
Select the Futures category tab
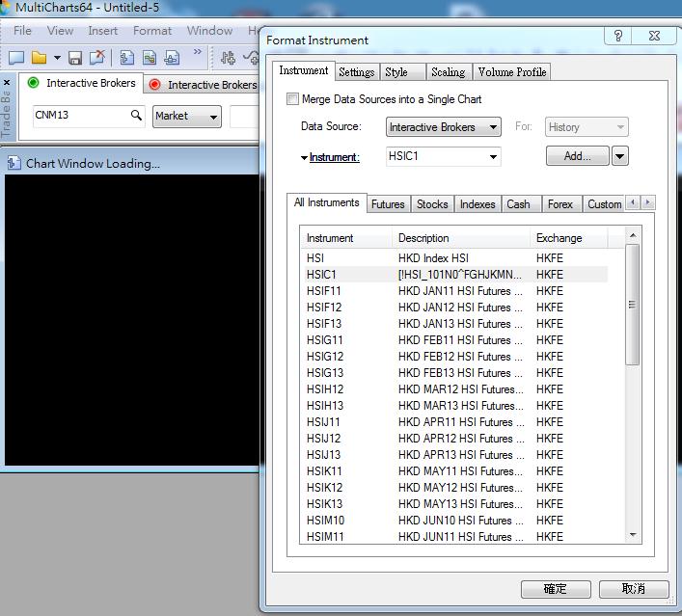(x=388, y=203)
